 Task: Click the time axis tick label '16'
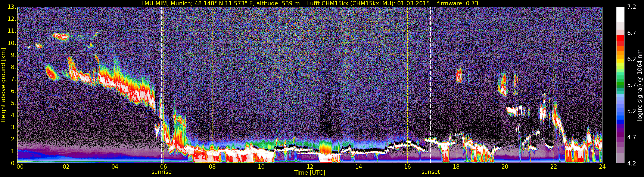point(407,167)
